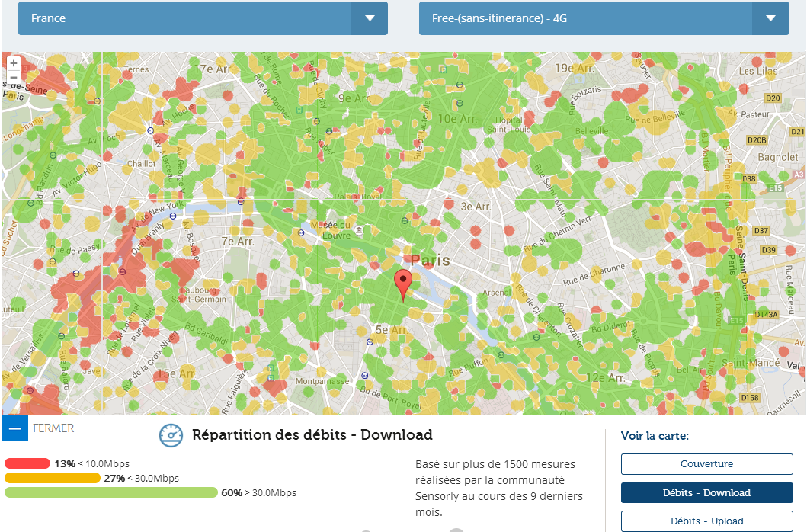Click the D37 road shield

760,230
